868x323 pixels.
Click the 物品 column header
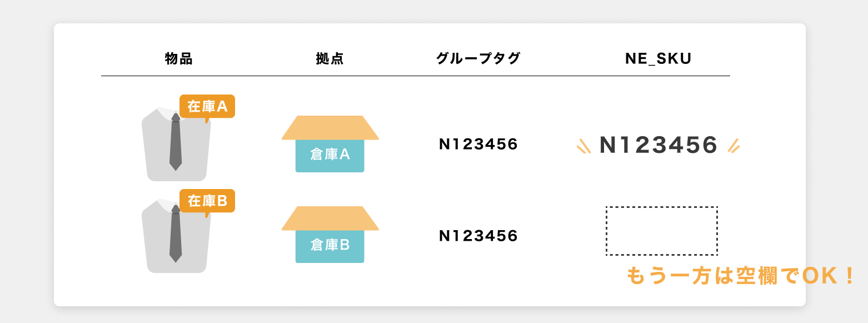tap(179, 58)
